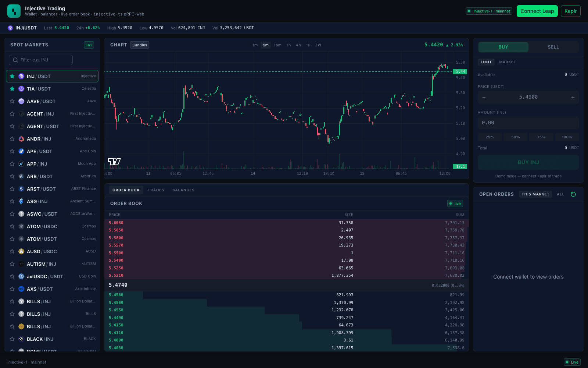
Task: Set amount to 50%
Action: [516, 137]
